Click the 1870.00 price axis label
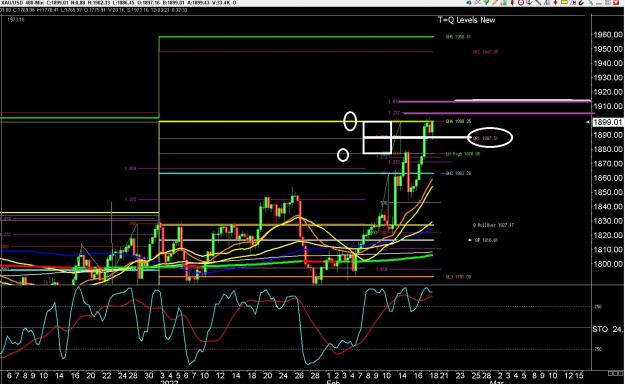 tap(608, 164)
